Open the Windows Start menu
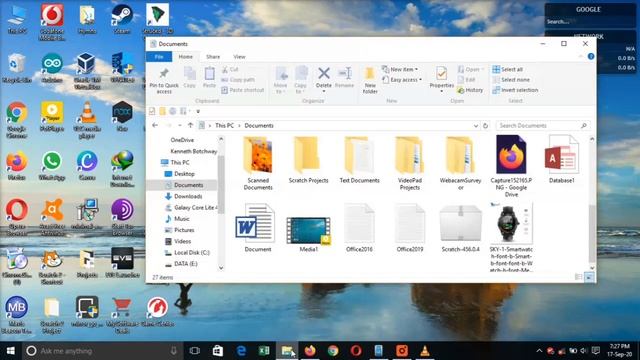Screen dimensions: 640x360 tap(11, 351)
